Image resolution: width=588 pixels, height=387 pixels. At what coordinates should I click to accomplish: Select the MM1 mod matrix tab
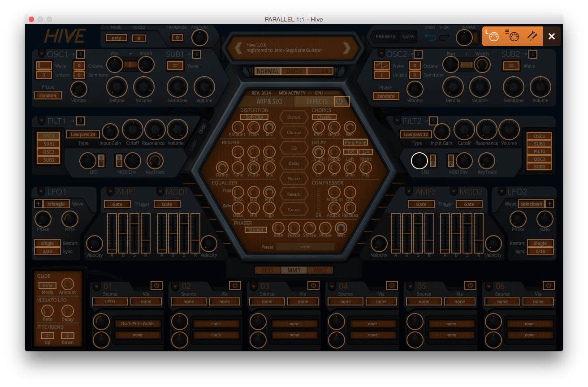294,270
